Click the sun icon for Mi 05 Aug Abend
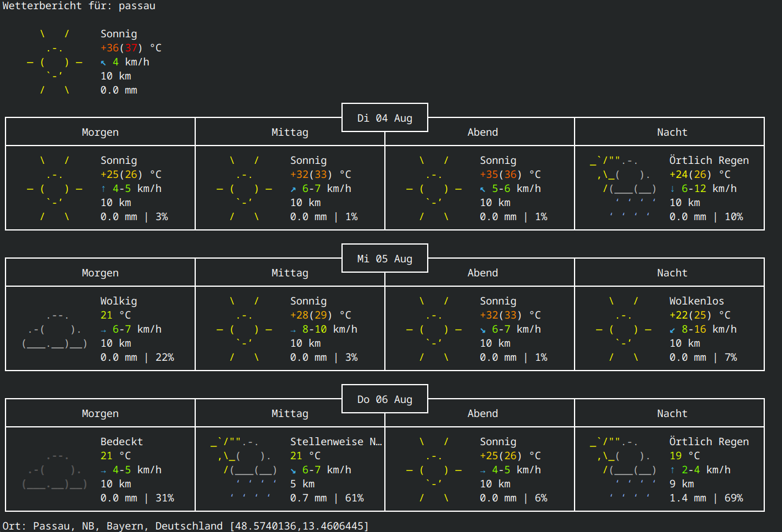Screen dimensions: 782x532 click(434, 330)
